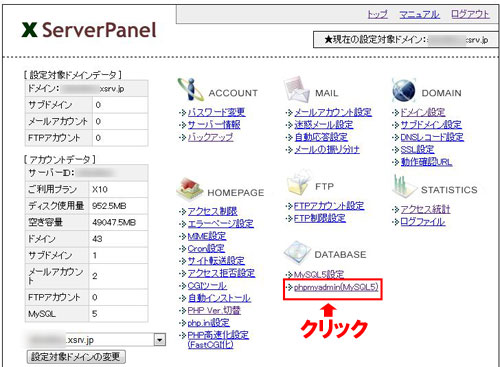Screen dimensions: 500x367
Task: Open the MIME設定 link
Action: point(207,236)
